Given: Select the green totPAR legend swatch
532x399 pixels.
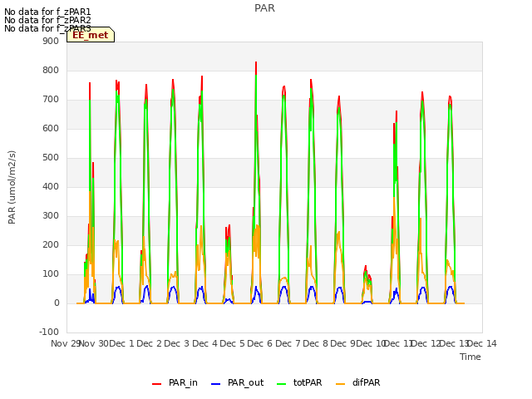Looking at the screenshot, I should tap(281, 384).
